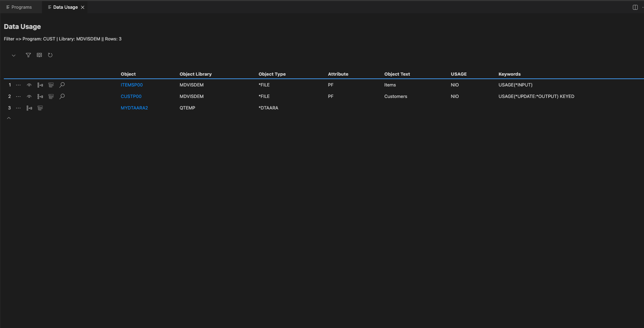This screenshot has width=644, height=328.
Task: View CUSTP00 with the eye icon
Action: pos(29,97)
